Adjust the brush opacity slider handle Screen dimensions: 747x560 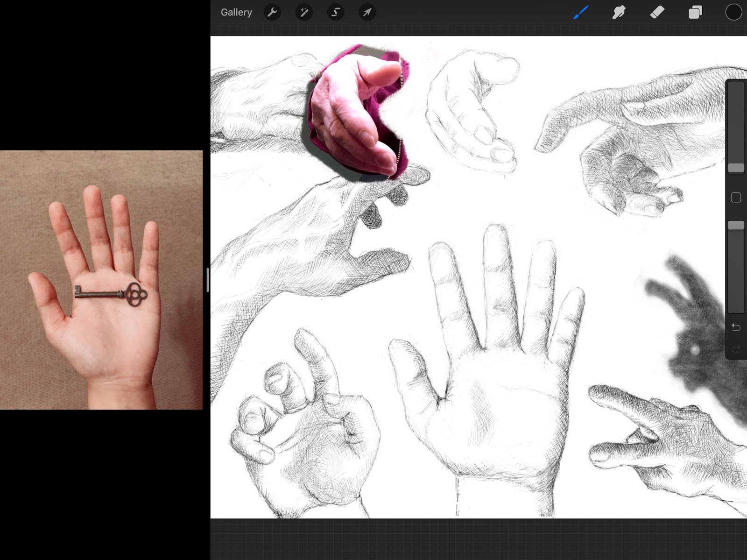pos(736,226)
